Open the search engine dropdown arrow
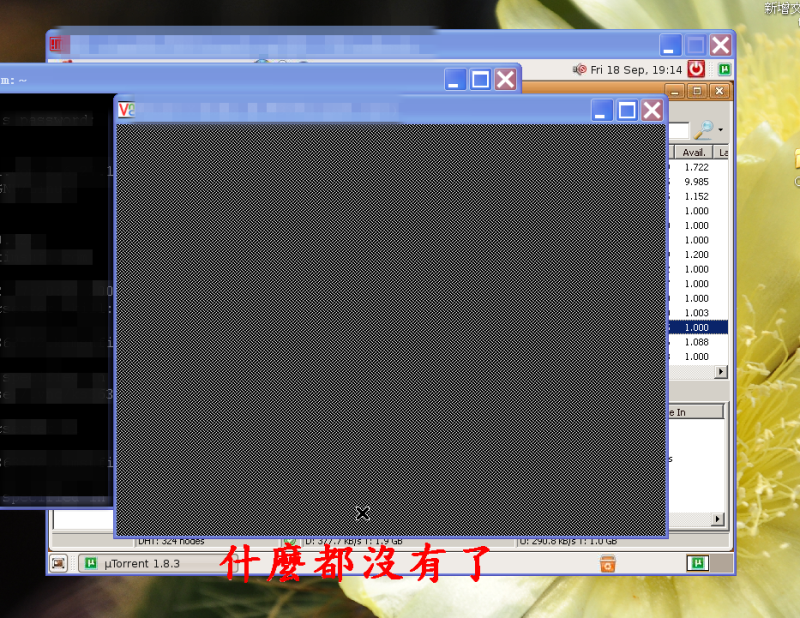Viewport: 800px width, 618px height. point(720,130)
